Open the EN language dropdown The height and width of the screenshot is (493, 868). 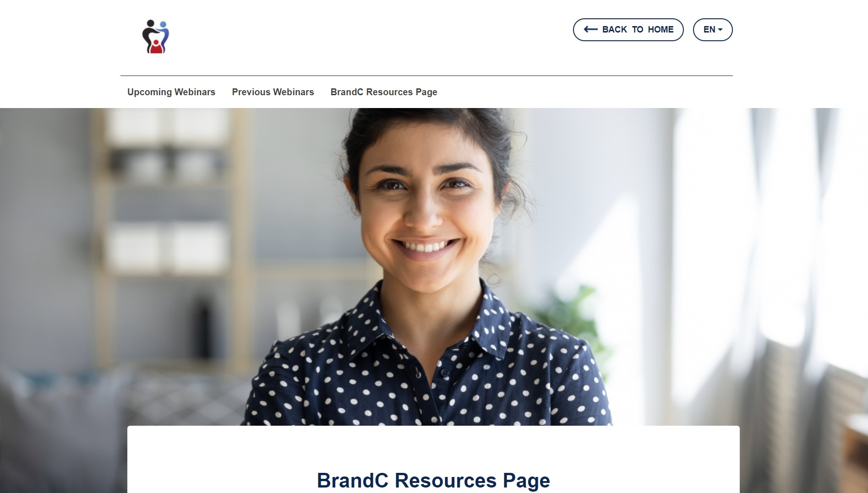[712, 30]
